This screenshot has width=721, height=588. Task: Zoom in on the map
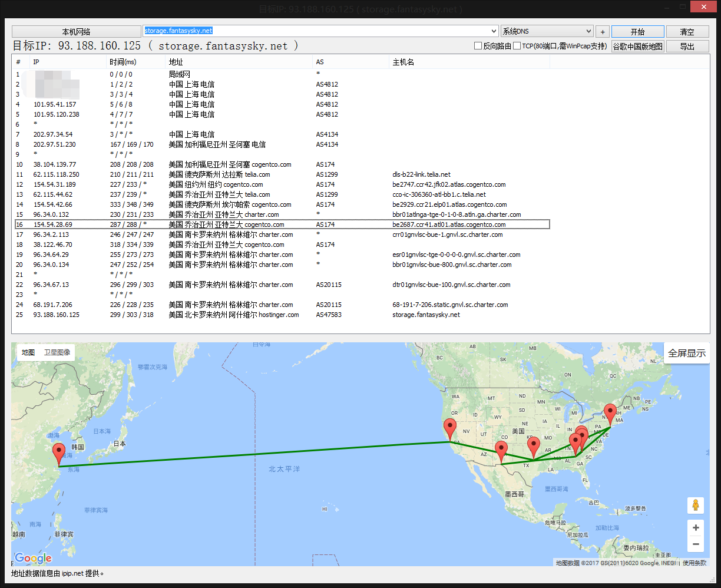pos(696,528)
